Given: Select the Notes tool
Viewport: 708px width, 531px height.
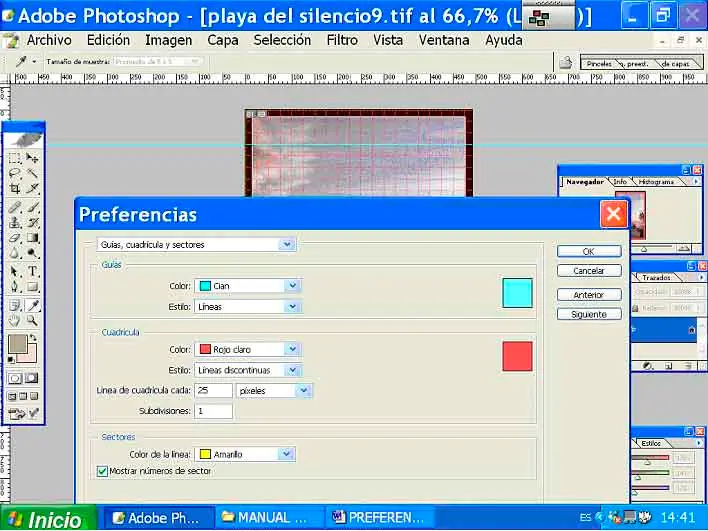Looking at the screenshot, I should 14,306.
